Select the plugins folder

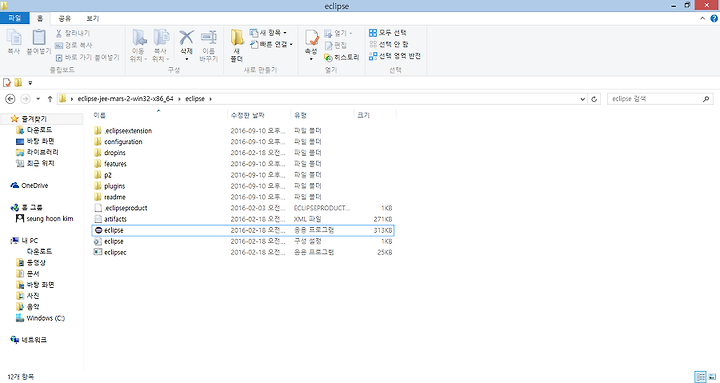point(114,186)
